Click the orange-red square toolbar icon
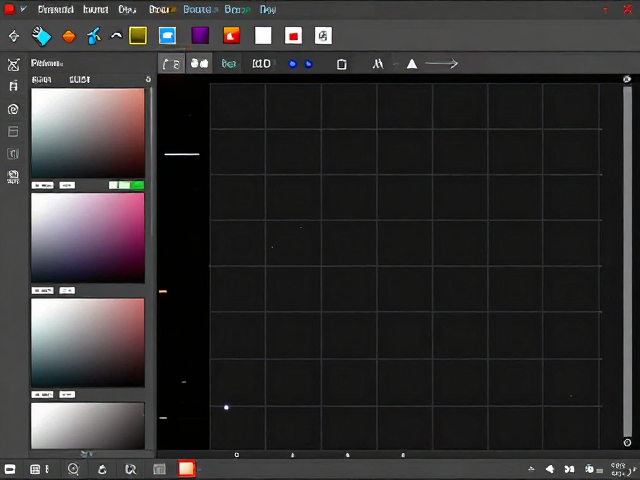 click(x=231, y=36)
